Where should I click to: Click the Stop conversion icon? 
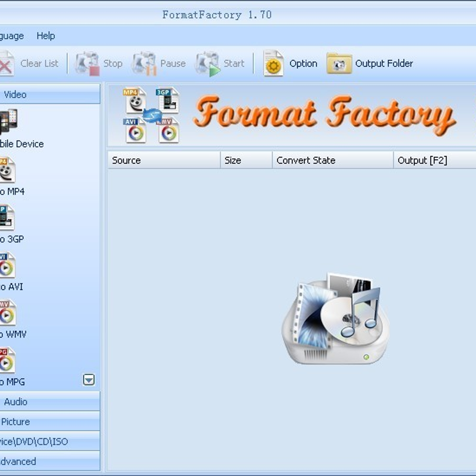(x=87, y=63)
